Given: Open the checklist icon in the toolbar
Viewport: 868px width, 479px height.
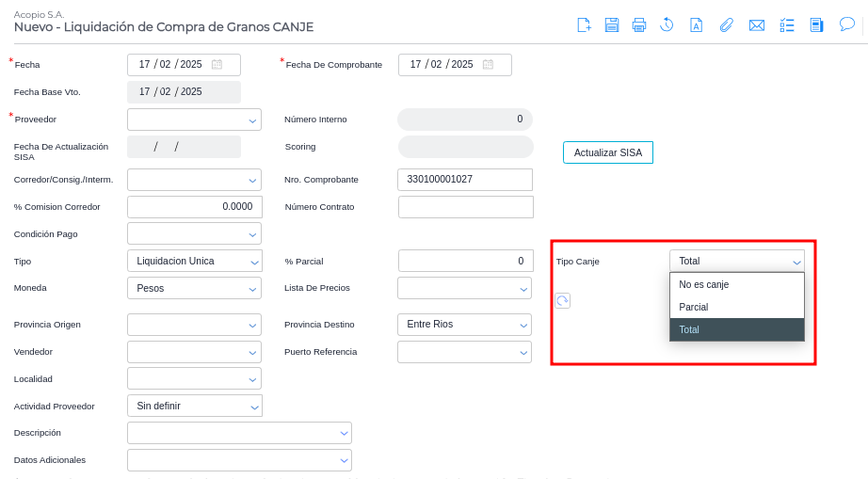Looking at the screenshot, I should click(x=787, y=25).
